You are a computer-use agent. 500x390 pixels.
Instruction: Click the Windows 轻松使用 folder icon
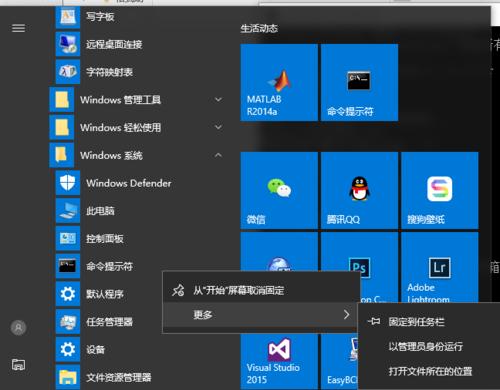(x=62, y=127)
